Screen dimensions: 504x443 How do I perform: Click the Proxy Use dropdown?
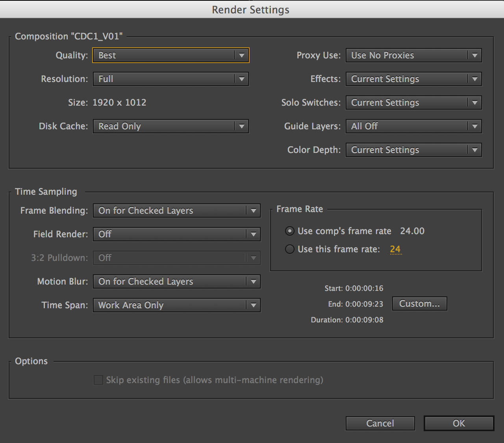pyautogui.click(x=413, y=55)
